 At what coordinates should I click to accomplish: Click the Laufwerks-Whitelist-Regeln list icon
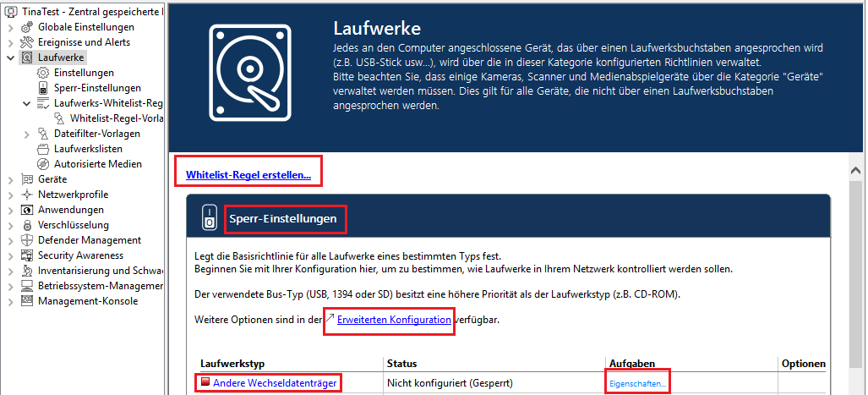[x=43, y=103]
